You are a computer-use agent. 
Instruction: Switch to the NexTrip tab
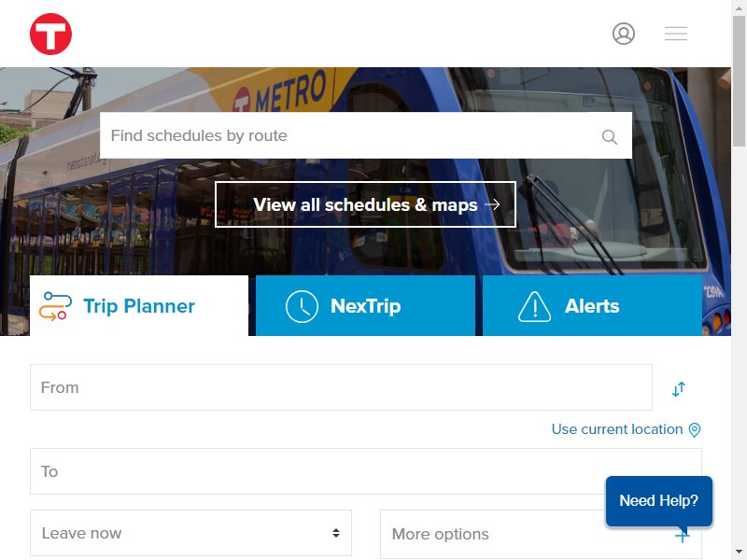(365, 306)
